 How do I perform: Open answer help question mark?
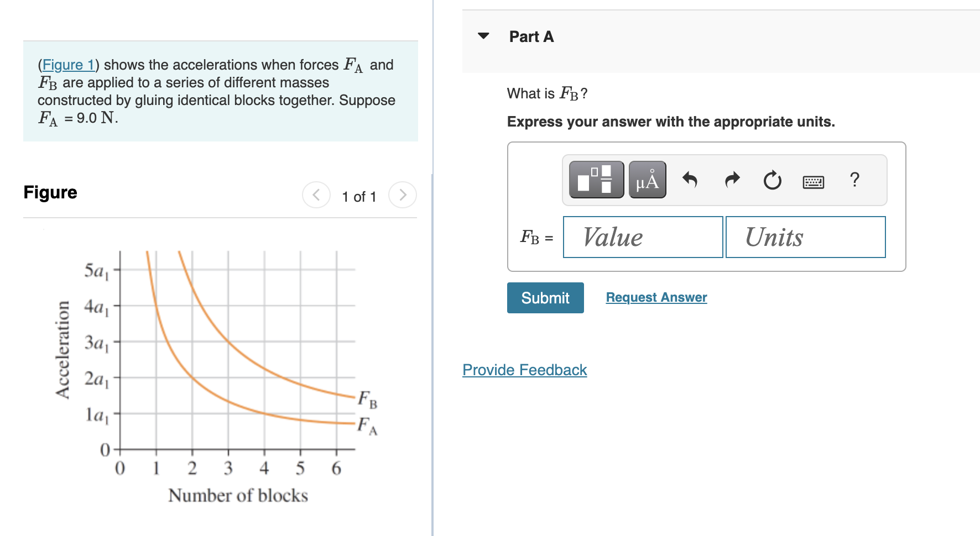[854, 180]
